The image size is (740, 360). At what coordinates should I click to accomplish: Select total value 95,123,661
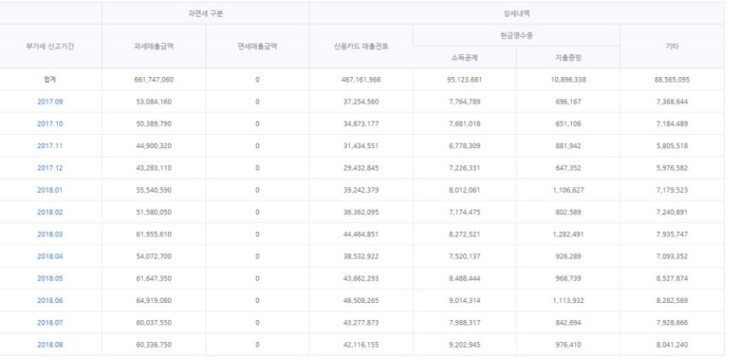[464, 80]
